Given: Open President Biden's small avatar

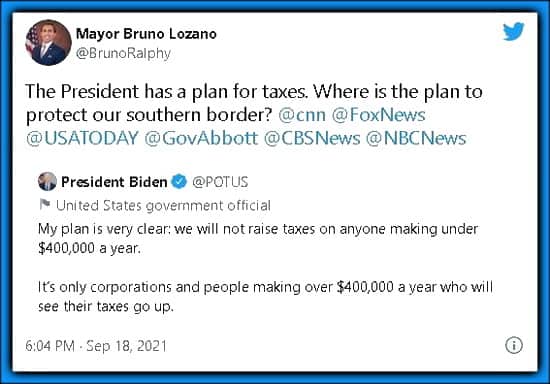Looking at the screenshot, I should pyautogui.click(x=47, y=181).
